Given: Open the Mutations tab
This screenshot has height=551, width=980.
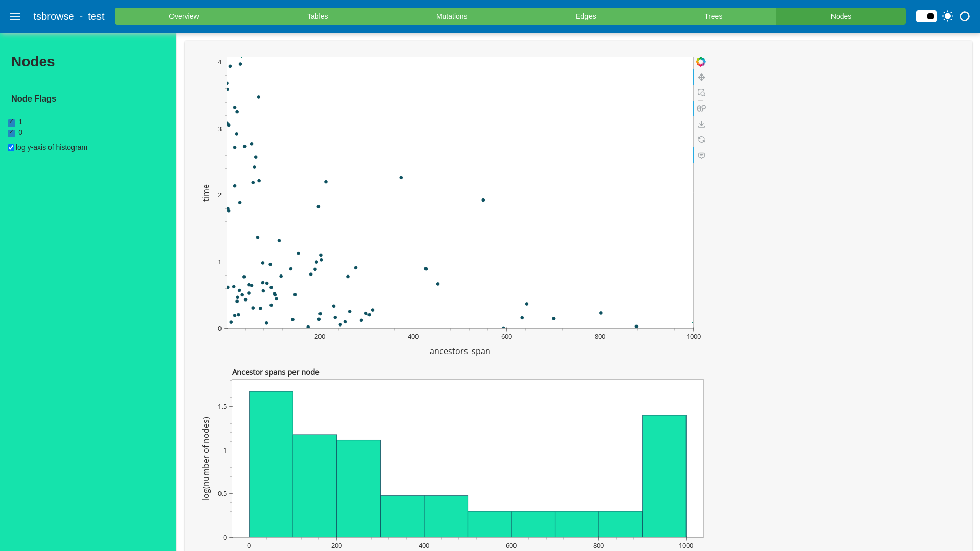Looking at the screenshot, I should click(451, 16).
